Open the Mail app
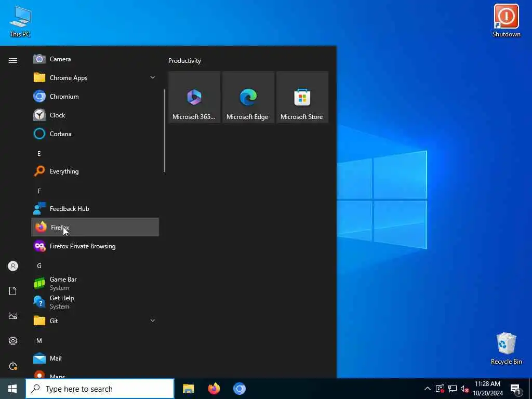This screenshot has width=532, height=399. [x=95, y=358]
